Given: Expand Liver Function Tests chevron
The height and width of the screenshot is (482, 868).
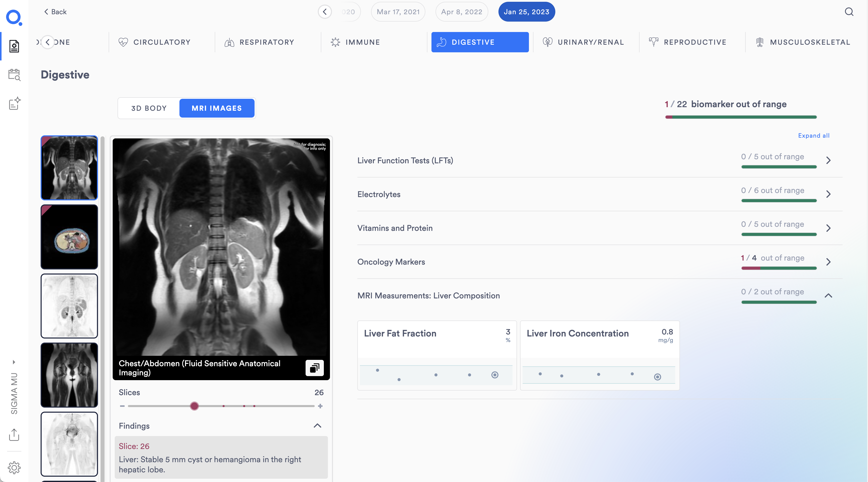Looking at the screenshot, I should (x=829, y=160).
